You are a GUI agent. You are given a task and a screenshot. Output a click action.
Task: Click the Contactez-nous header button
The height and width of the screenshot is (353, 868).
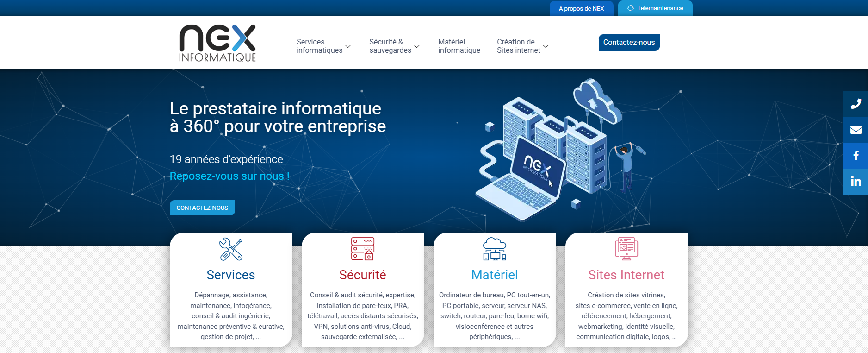point(629,43)
